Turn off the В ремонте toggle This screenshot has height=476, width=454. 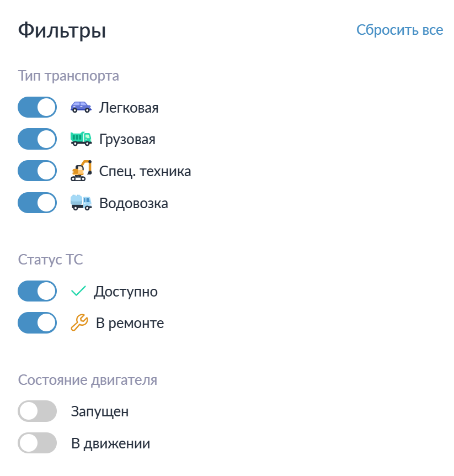coord(38,322)
